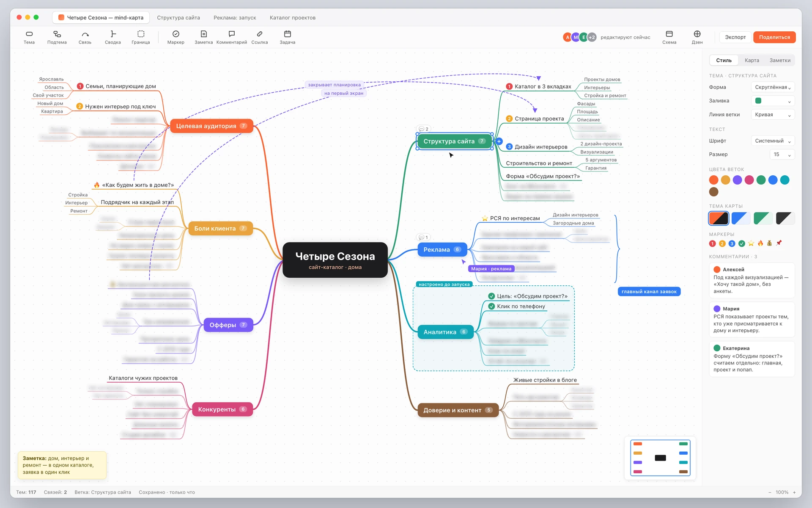This screenshot has height=508, width=812.
Task: Collapse the Целевая аудитория branch counter
Action: coord(243,126)
